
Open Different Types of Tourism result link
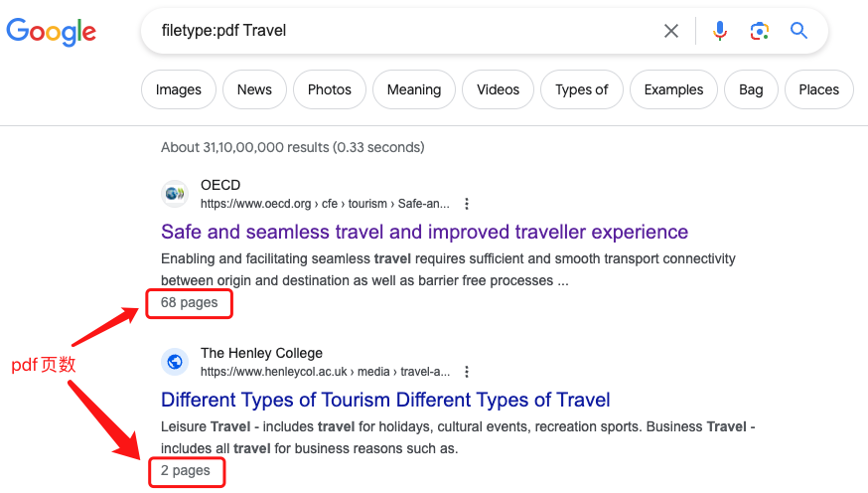point(385,400)
